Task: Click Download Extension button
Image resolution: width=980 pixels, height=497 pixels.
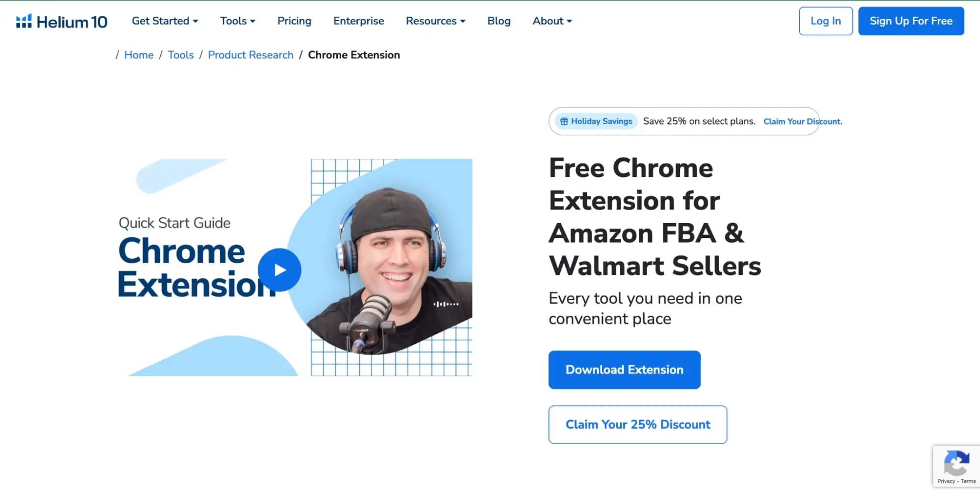Action: (624, 370)
